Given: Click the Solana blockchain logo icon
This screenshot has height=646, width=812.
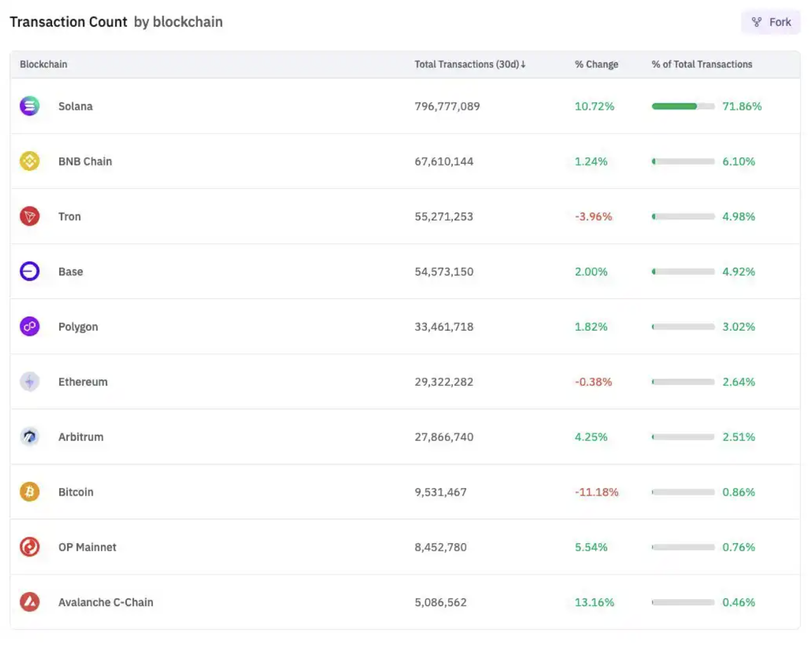Looking at the screenshot, I should [30, 106].
